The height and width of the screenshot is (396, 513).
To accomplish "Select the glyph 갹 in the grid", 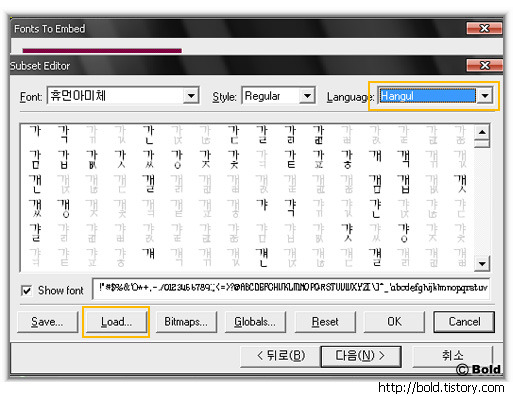I will (290, 207).
